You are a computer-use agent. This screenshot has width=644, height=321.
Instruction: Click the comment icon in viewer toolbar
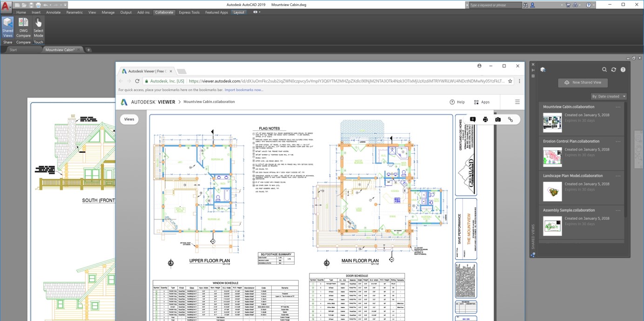[473, 119]
